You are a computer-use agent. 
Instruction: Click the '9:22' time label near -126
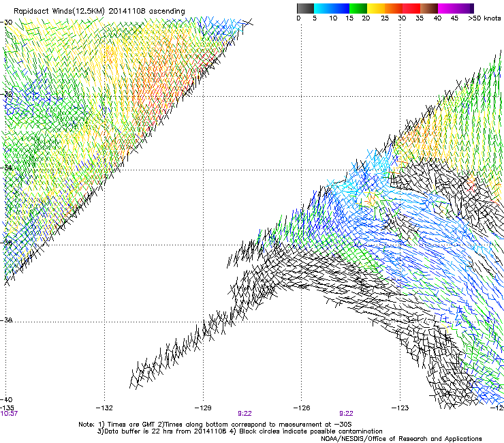click(x=346, y=414)
